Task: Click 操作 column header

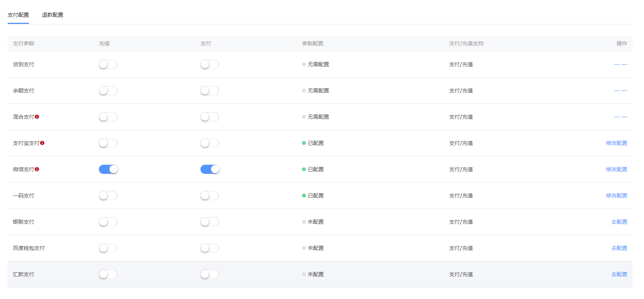Action: click(622, 43)
